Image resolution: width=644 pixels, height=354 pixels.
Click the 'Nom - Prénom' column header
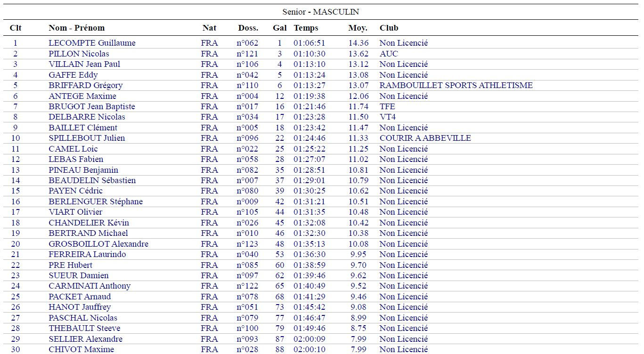point(77,28)
